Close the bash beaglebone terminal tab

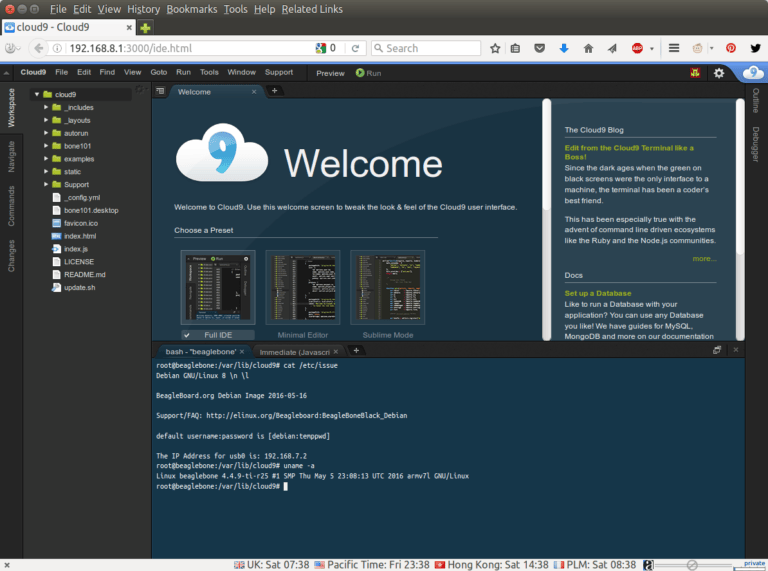(242, 352)
